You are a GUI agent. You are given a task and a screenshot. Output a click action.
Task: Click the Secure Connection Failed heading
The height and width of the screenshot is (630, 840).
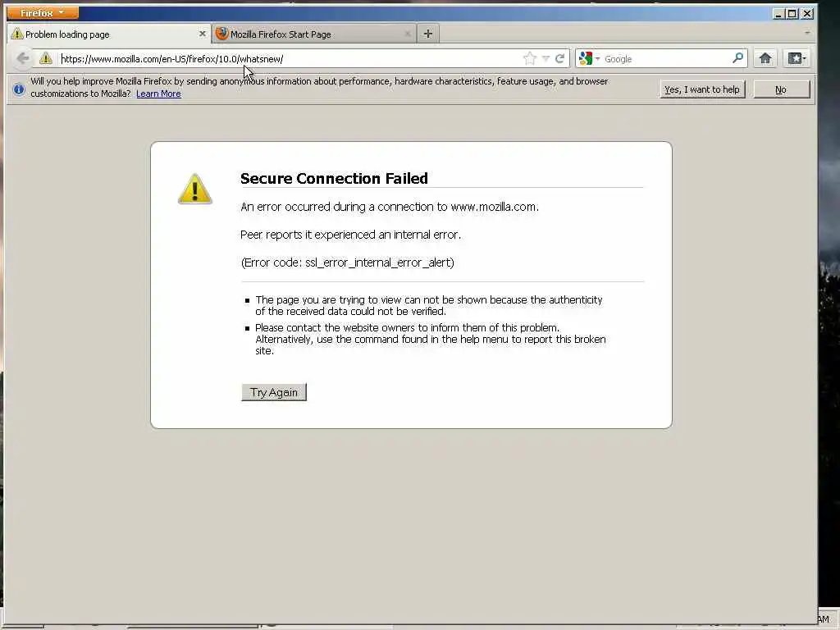click(x=334, y=178)
